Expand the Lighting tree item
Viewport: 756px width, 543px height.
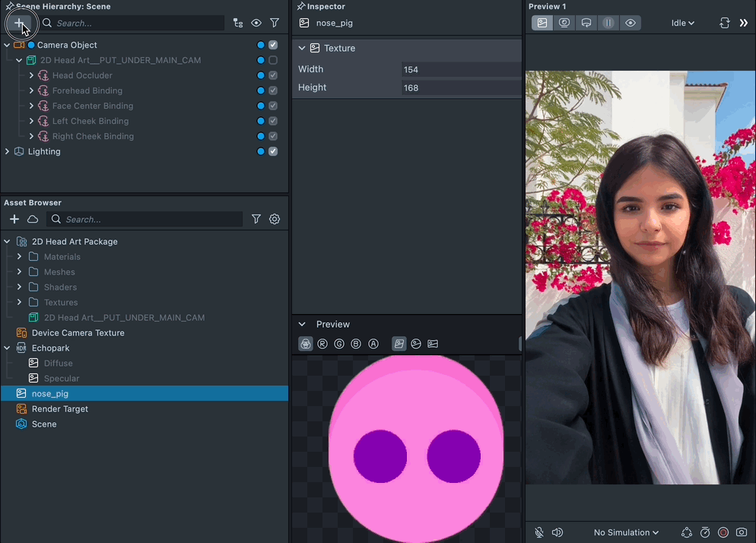coord(8,151)
